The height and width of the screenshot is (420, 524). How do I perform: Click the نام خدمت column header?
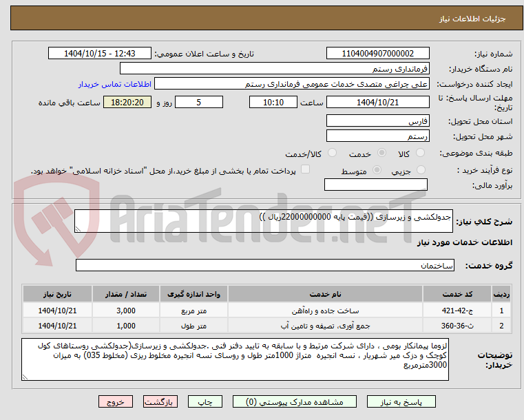tap(325, 294)
